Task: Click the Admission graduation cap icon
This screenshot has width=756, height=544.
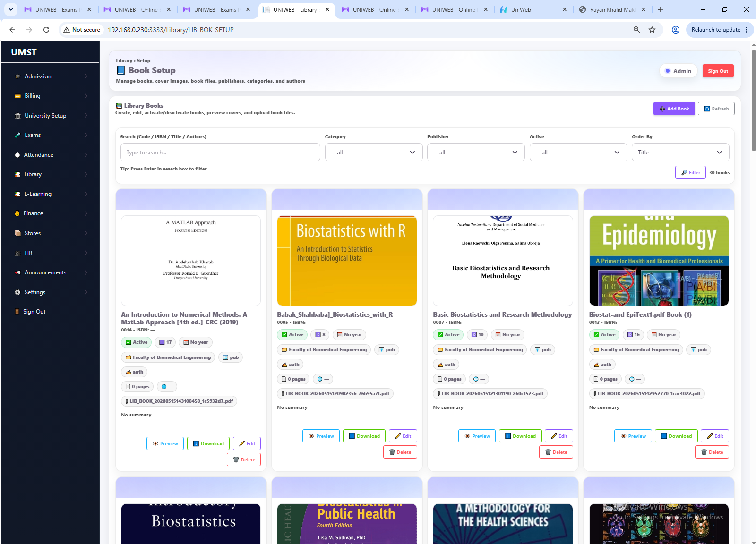Action: [x=18, y=76]
